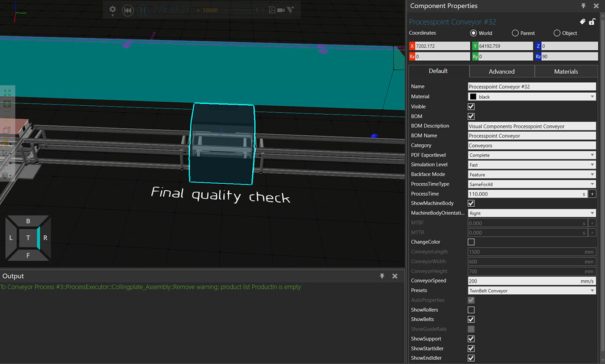This screenshot has height=364, width=605.
Task: Enable the ChangeColor checkbox
Action: tap(471, 242)
